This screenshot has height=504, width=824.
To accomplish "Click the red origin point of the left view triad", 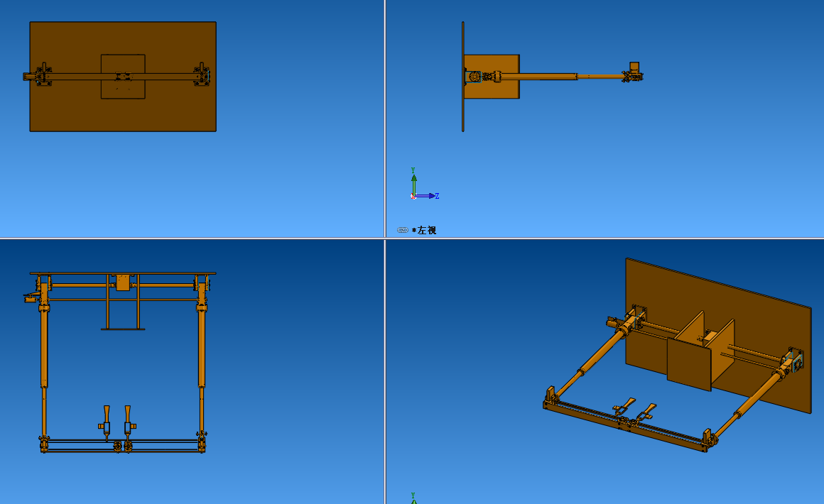I will (x=413, y=197).
